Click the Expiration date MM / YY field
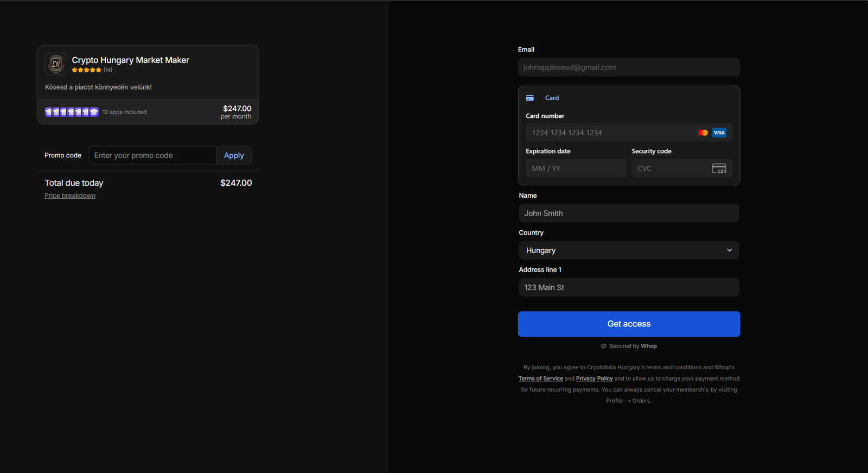 tap(576, 168)
